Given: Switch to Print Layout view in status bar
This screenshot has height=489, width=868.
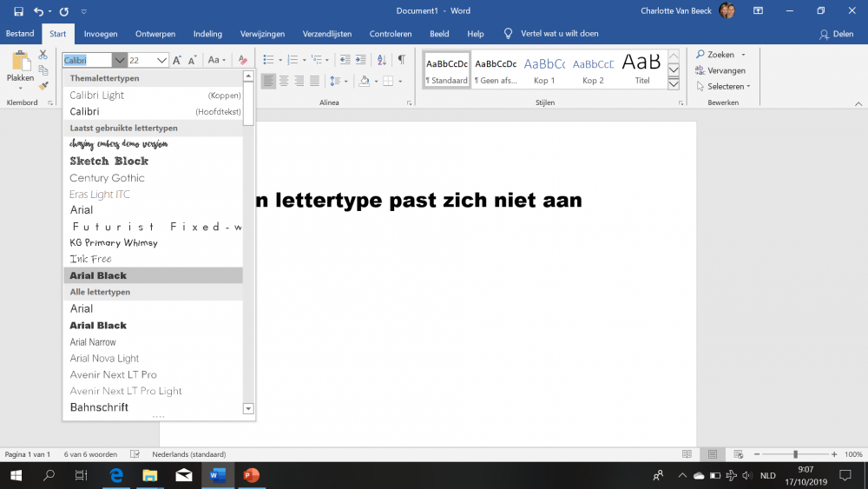Looking at the screenshot, I should pyautogui.click(x=712, y=454).
